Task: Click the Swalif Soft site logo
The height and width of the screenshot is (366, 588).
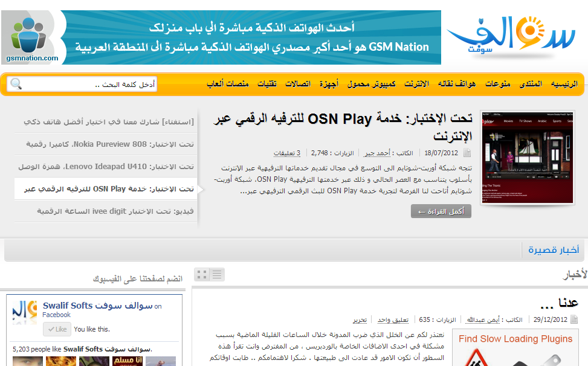Action: (x=511, y=36)
